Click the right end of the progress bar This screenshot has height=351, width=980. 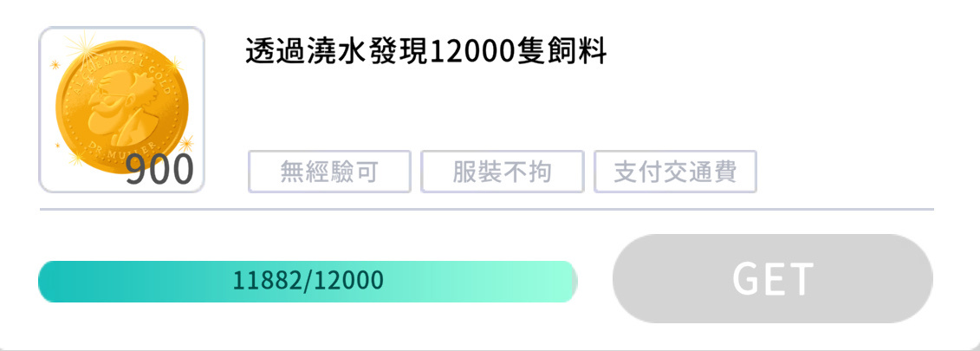tap(568, 282)
